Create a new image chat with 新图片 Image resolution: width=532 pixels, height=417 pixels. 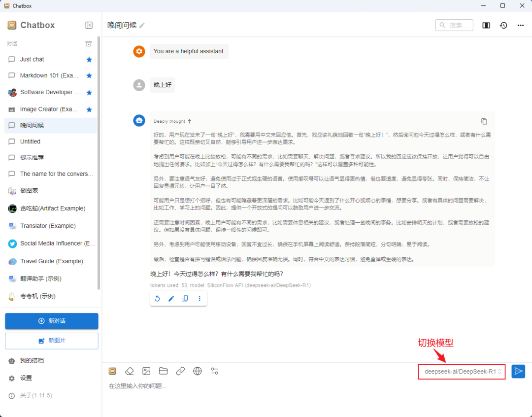click(x=52, y=341)
